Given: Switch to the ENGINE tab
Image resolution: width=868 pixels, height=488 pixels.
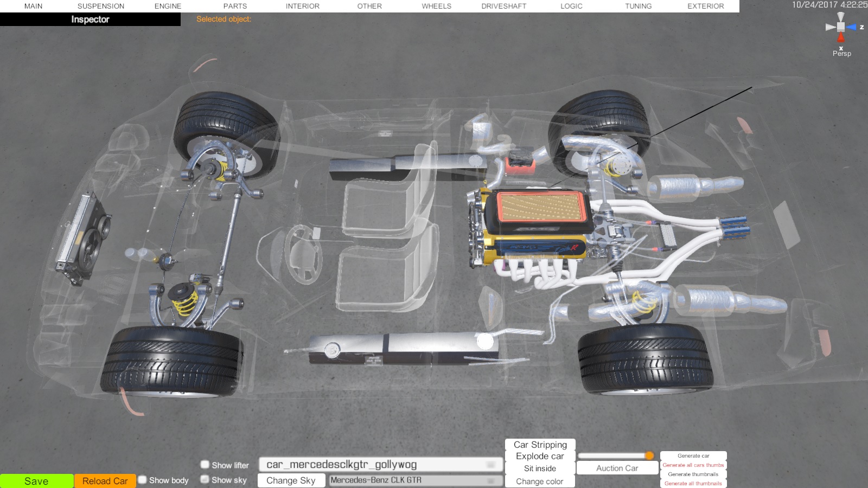Looking at the screenshot, I should [168, 6].
